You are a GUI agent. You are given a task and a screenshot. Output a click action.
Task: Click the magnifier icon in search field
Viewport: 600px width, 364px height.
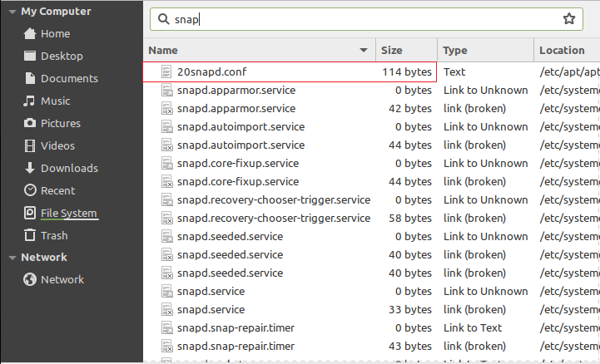163,18
